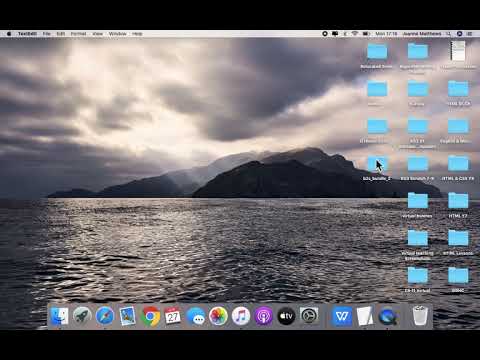Launch Google Chrome from the Dock
Viewport: 480px width, 360px height.
[150, 316]
